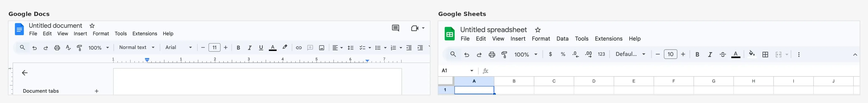This screenshot has width=868, height=103.
Task: Undo last action in Google Docs
Action: pos(34,48)
